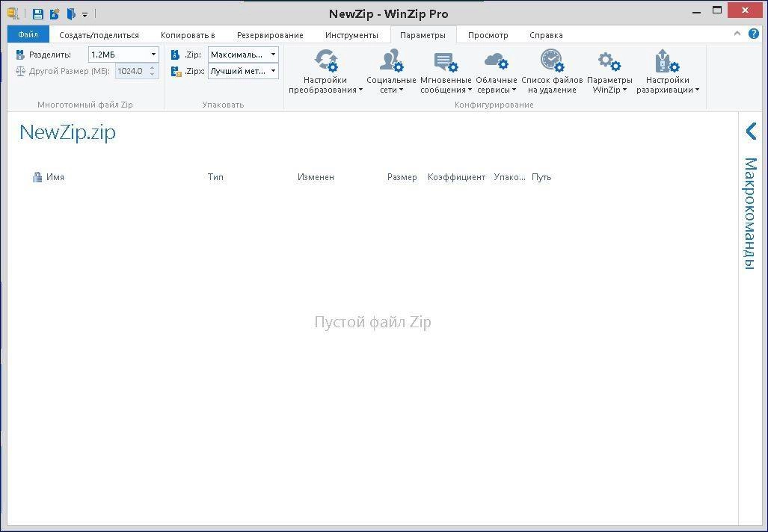This screenshot has height=532, width=768.
Task: Collapse the ribbon with the up chevron
Action: point(737,34)
